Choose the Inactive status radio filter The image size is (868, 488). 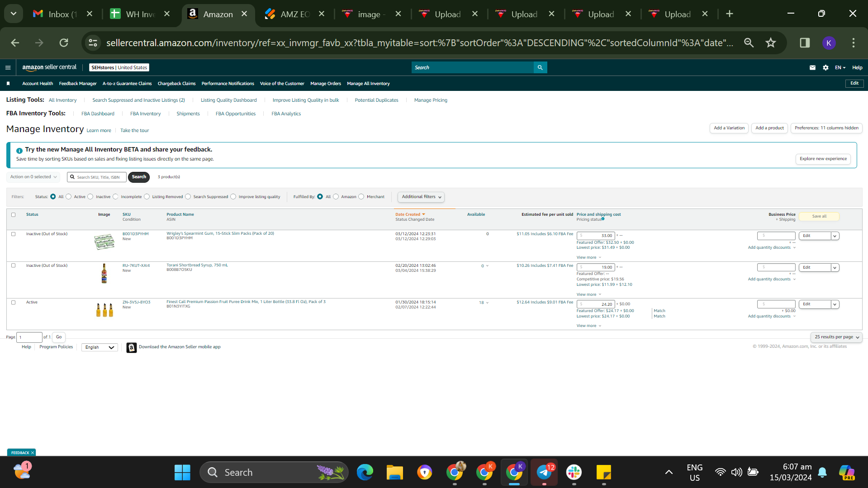(90, 197)
